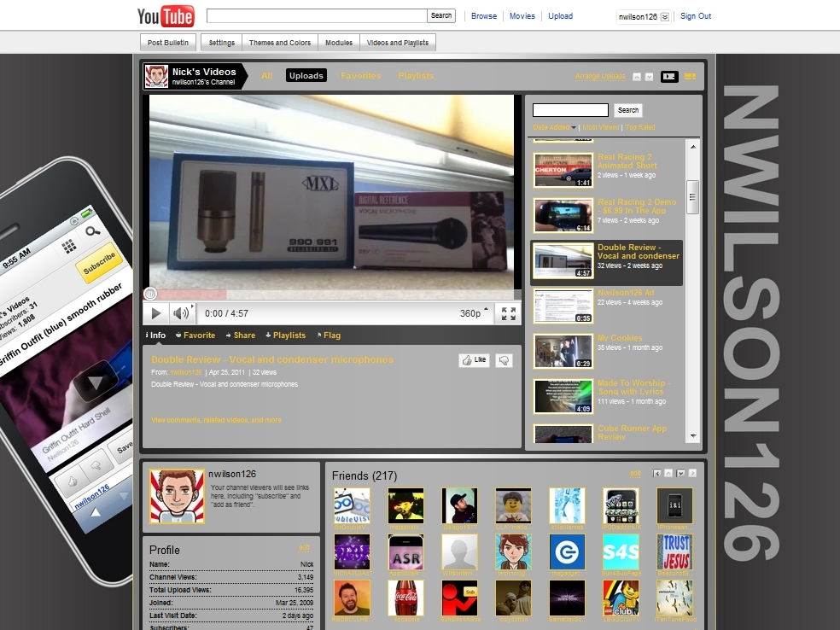Switch to player view layout icon

click(669, 77)
